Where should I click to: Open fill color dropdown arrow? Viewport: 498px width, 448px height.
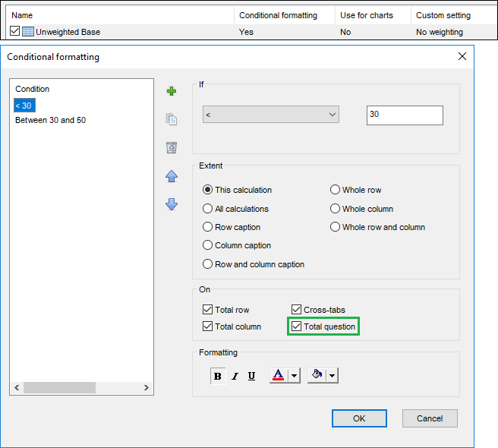click(x=332, y=376)
